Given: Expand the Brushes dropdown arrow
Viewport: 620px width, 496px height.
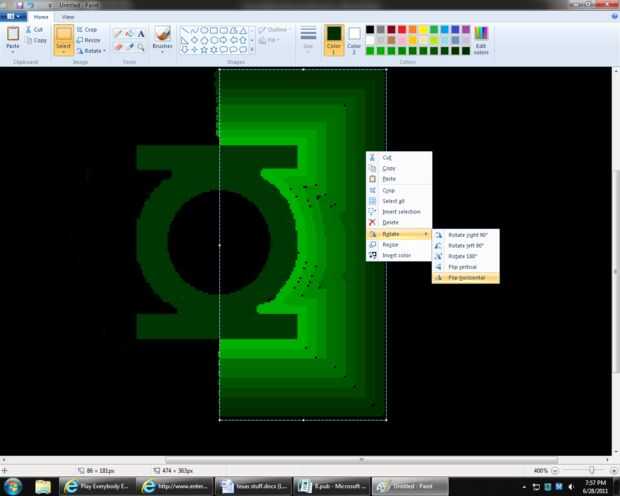Looking at the screenshot, I should [x=163, y=51].
